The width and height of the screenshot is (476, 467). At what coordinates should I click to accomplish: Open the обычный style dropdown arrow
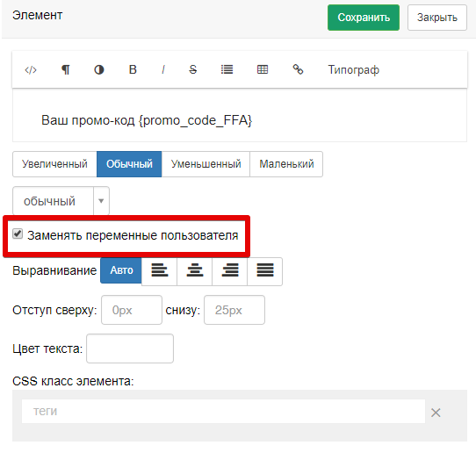101,201
